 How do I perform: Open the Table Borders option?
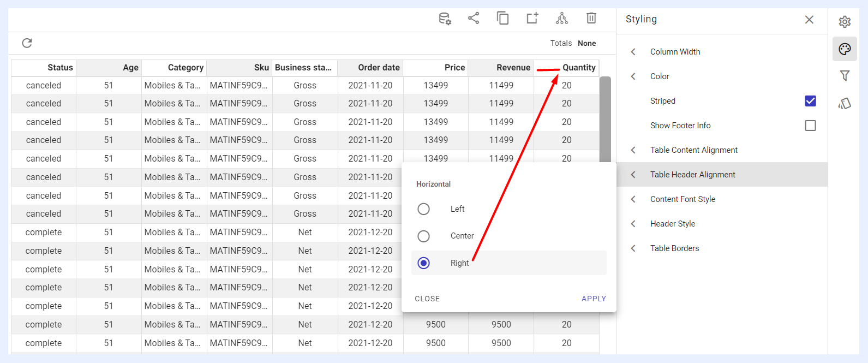coord(722,248)
